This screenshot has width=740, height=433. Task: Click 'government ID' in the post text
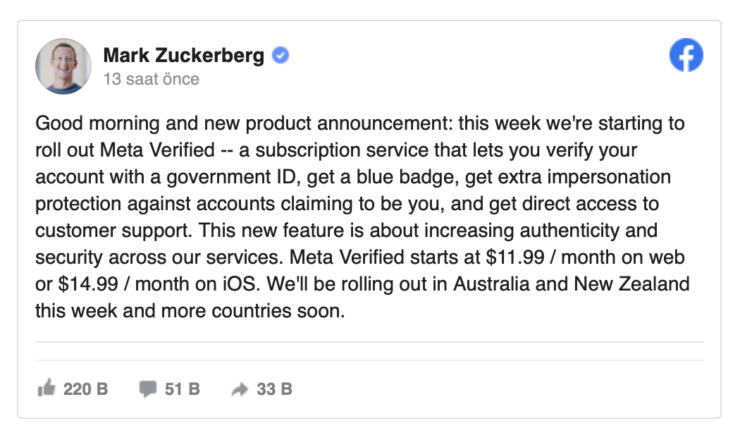click(231, 177)
